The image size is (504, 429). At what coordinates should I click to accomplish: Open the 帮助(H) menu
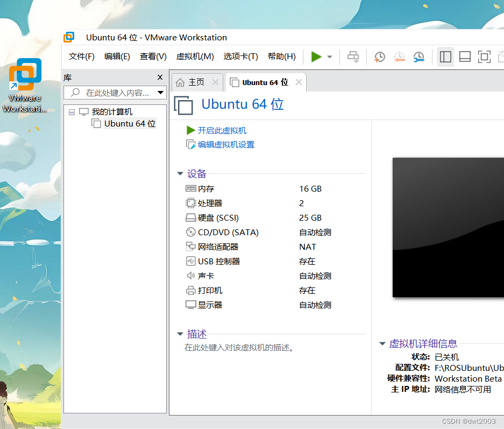[x=281, y=57]
